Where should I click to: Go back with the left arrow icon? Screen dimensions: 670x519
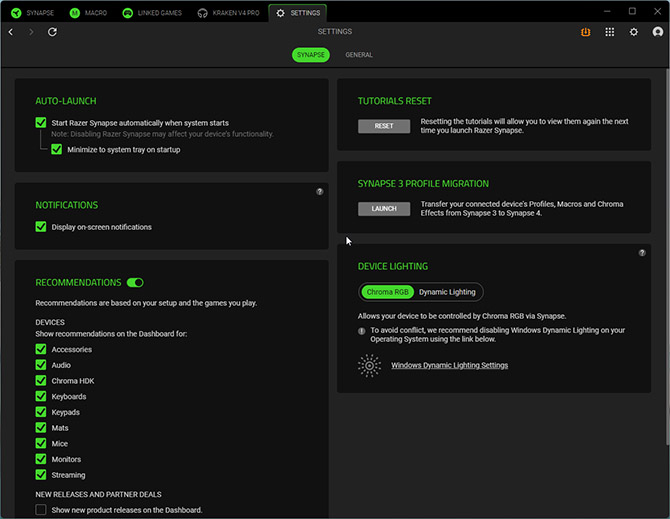11,32
